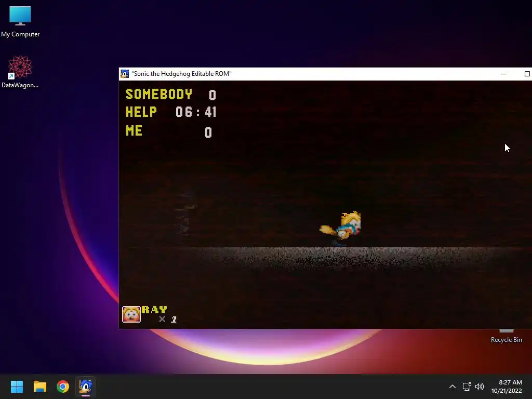Show hidden system tray icons
The image size is (532, 399).
pyautogui.click(x=453, y=387)
